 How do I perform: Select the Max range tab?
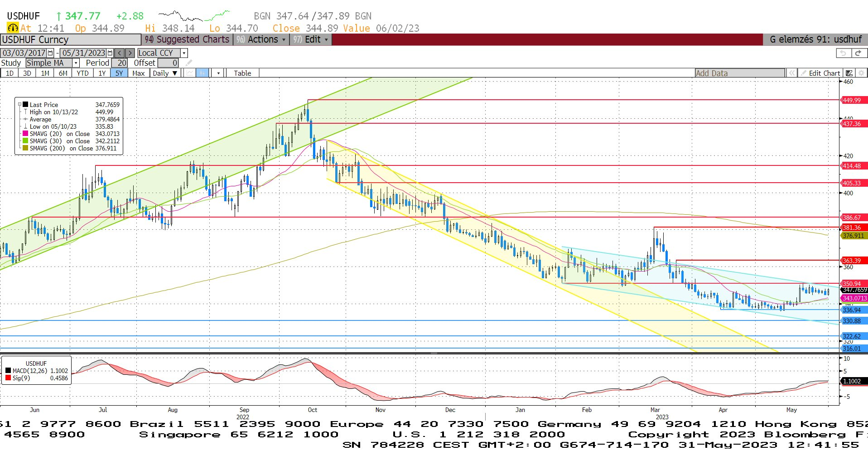(139, 73)
